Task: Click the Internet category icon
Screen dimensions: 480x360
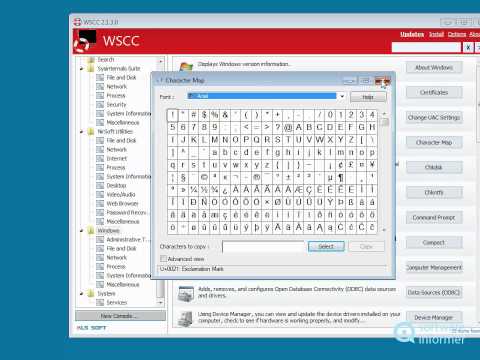Action: tap(100, 159)
